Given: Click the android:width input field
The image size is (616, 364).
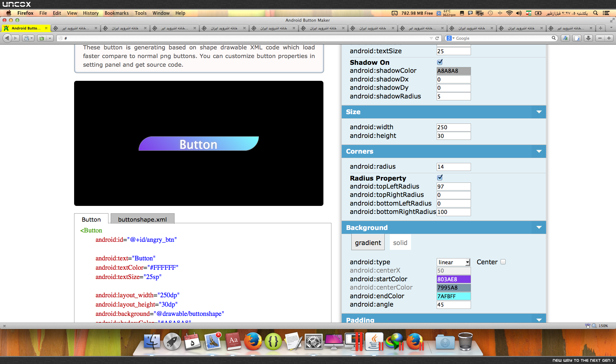Looking at the screenshot, I should click(x=454, y=127).
